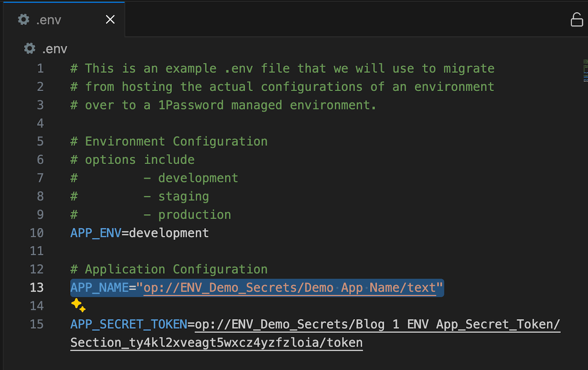Select the minimap code preview on the right
Screen dimensions: 588x370
[584, 72]
